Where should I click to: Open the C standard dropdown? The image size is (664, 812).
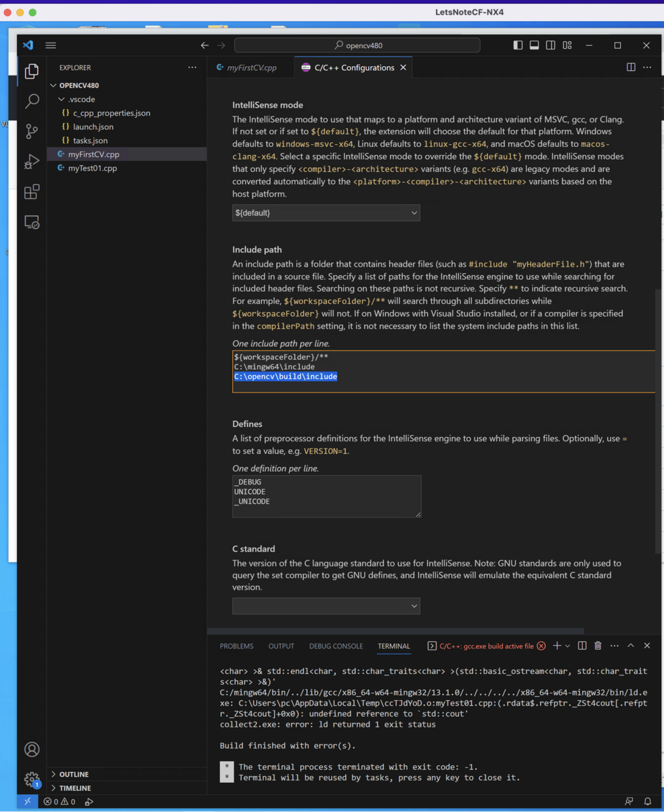tap(326, 606)
